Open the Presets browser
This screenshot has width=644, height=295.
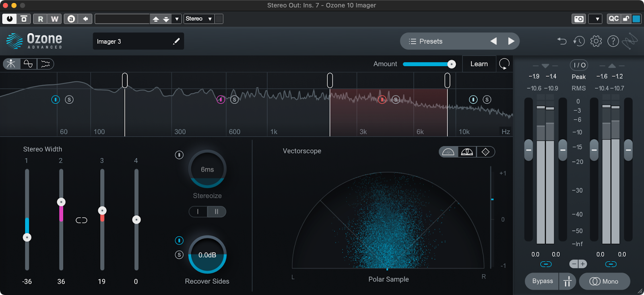tap(425, 41)
